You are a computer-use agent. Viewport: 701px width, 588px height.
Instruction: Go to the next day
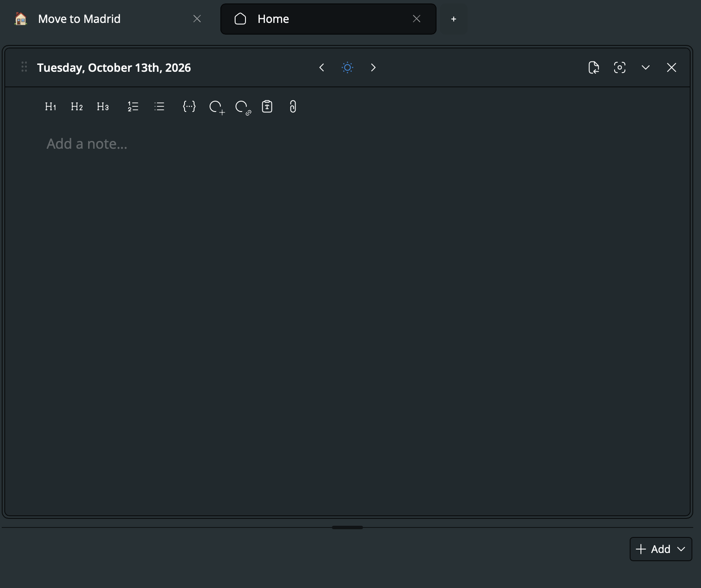pos(373,67)
